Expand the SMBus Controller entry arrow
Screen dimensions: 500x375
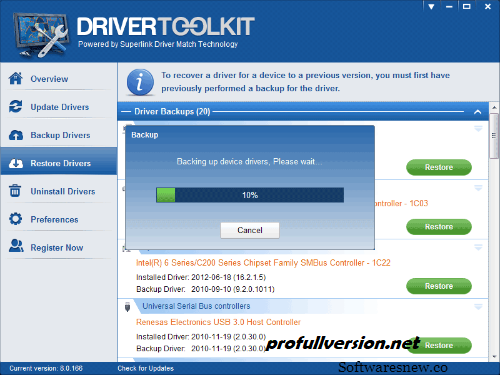[x=478, y=247]
